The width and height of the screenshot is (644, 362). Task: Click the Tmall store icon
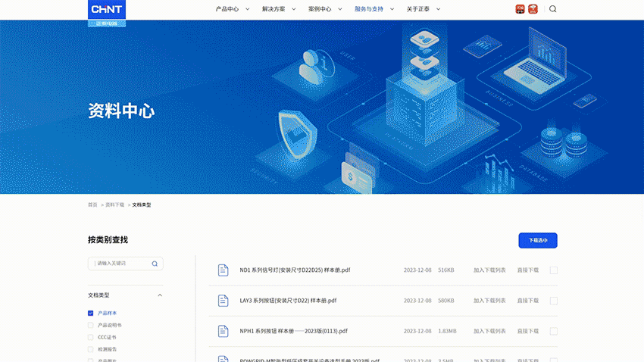(x=520, y=9)
